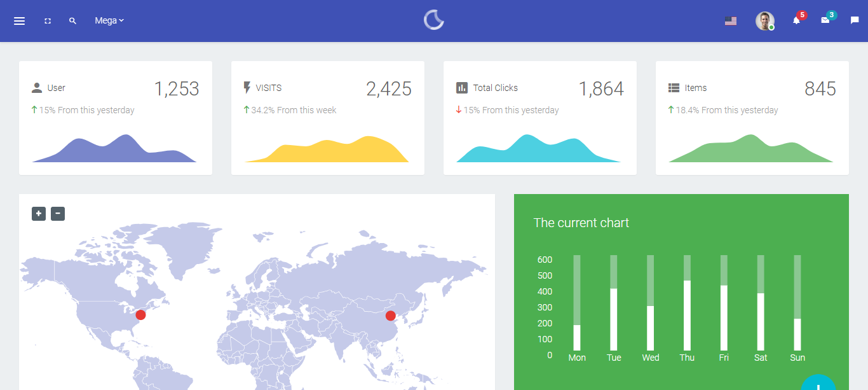Click the Total Clicks chart icon
Image resolution: width=868 pixels, height=390 pixels.
(462, 88)
